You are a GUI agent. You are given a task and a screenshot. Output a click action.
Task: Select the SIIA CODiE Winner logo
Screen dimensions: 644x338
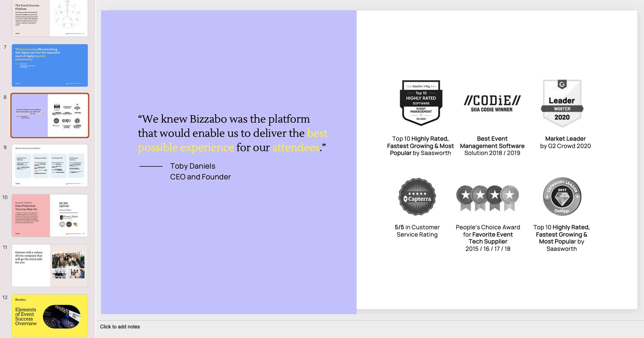492,104
